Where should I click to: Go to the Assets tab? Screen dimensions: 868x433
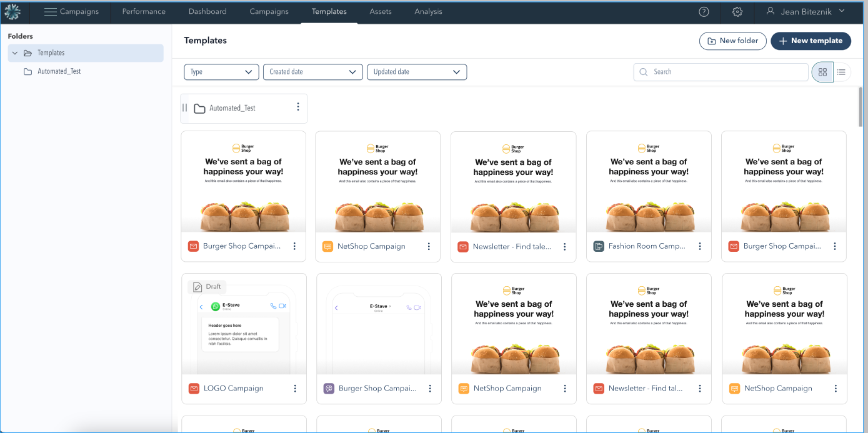coord(381,12)
